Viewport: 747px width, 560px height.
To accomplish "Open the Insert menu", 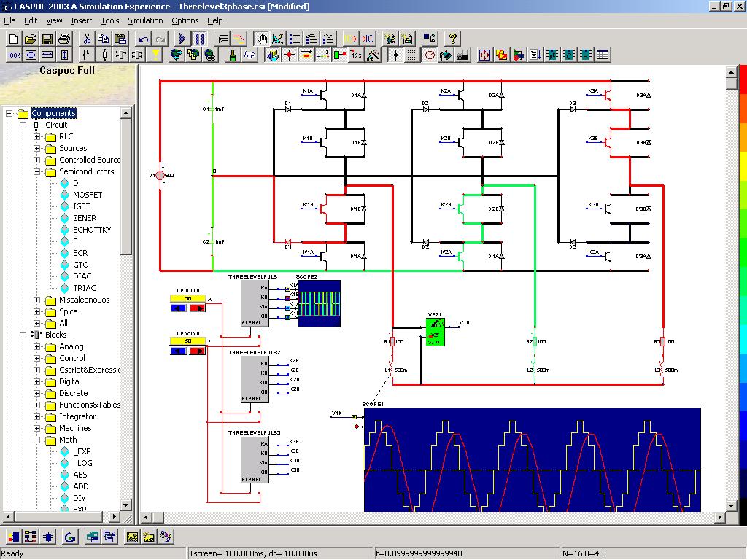I will (x=81, y=20).
